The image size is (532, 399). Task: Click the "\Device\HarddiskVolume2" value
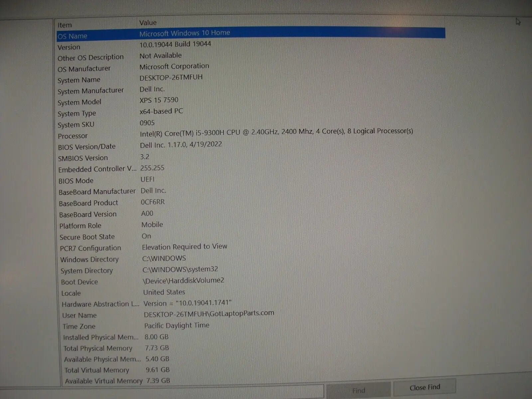(x=183, y=281)
